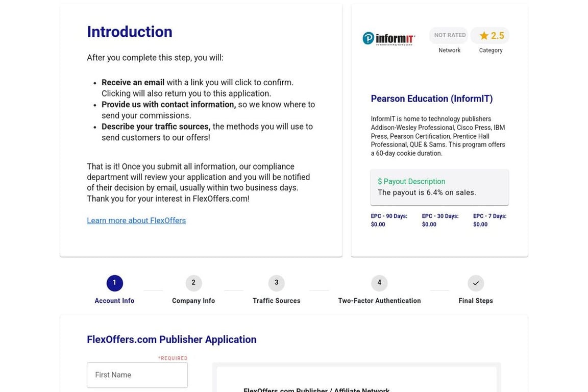Select step 3 Traffic Sources circle
Viewport: 588px width, 392px height.
[276, 283]
